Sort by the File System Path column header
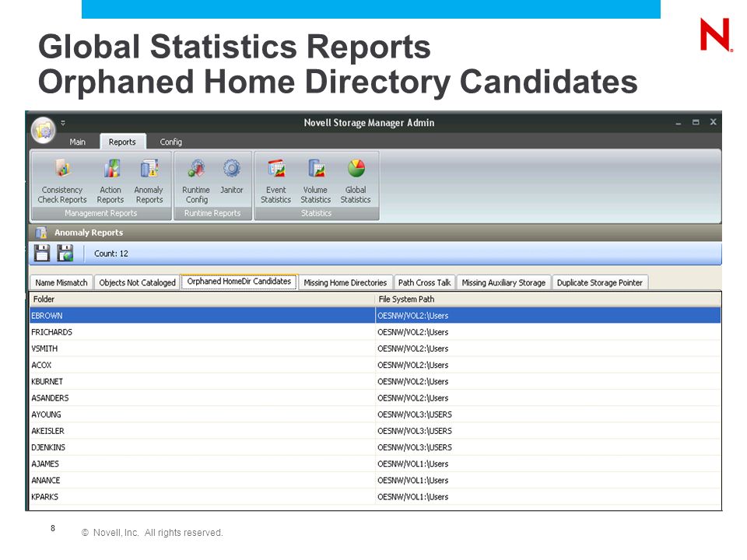The image size is (747, 560). point(548,299)
